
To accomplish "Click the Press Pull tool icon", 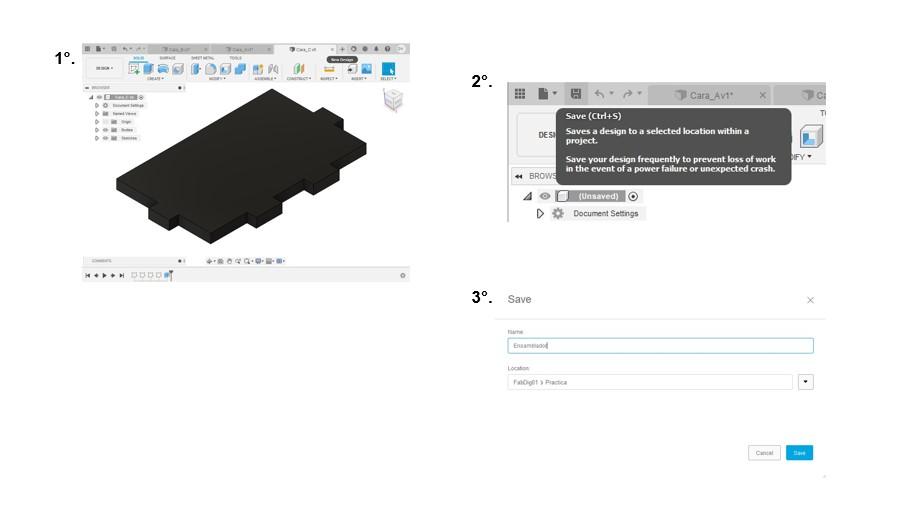I will 195,69.
